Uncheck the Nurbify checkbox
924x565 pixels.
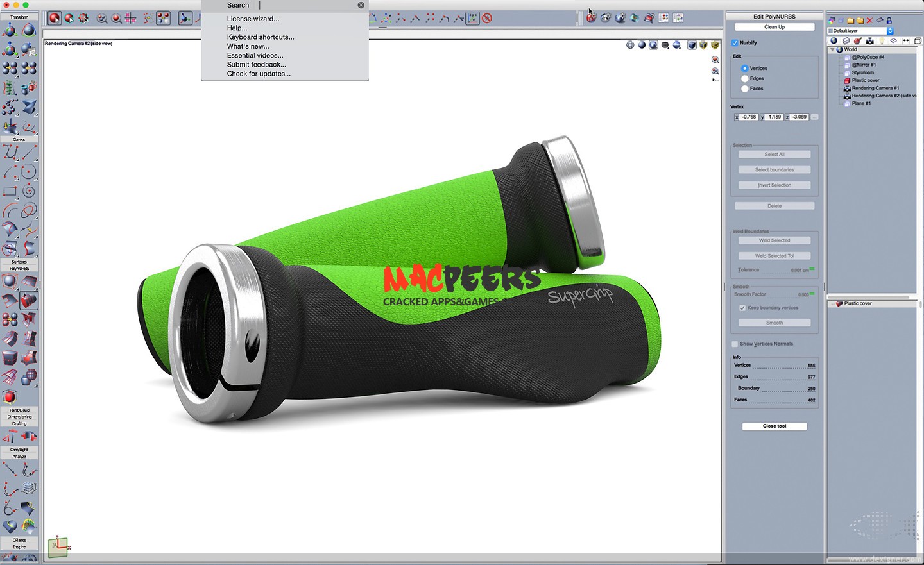[735, 43]
